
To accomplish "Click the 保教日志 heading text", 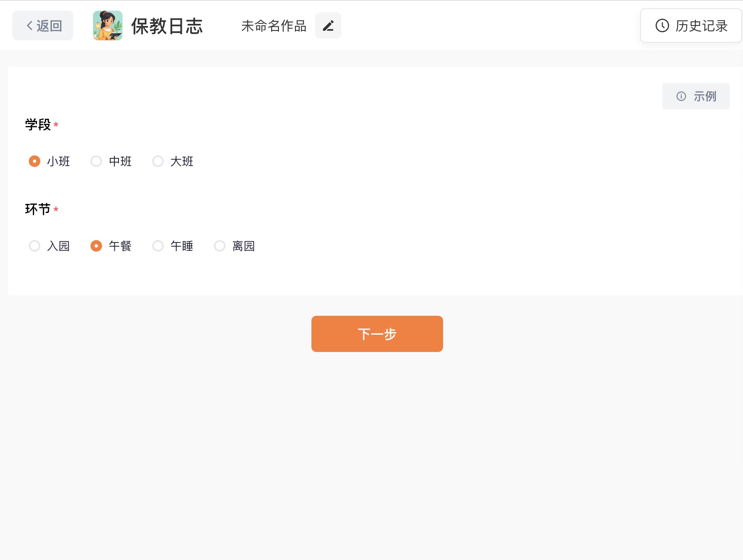I will [x=167, y=26].
